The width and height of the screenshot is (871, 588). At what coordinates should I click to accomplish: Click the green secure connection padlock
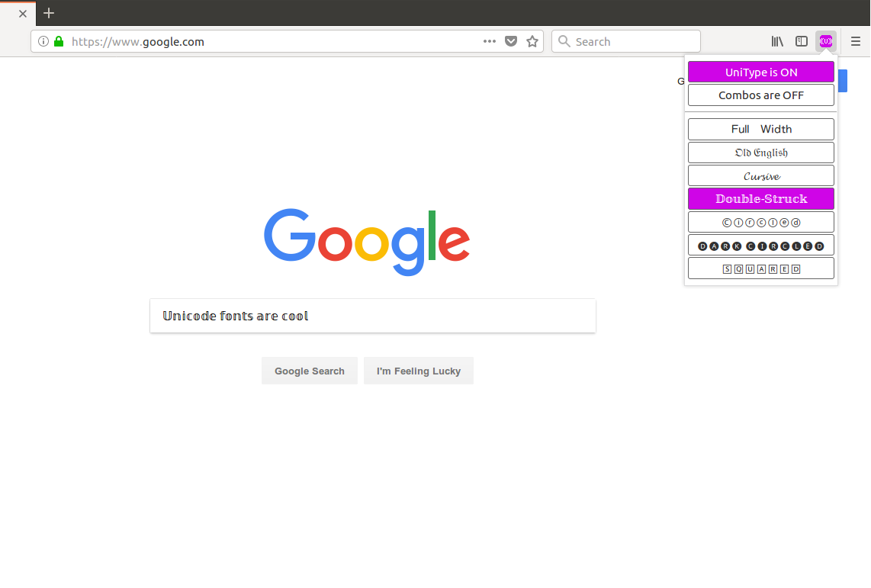coord(59,41)
